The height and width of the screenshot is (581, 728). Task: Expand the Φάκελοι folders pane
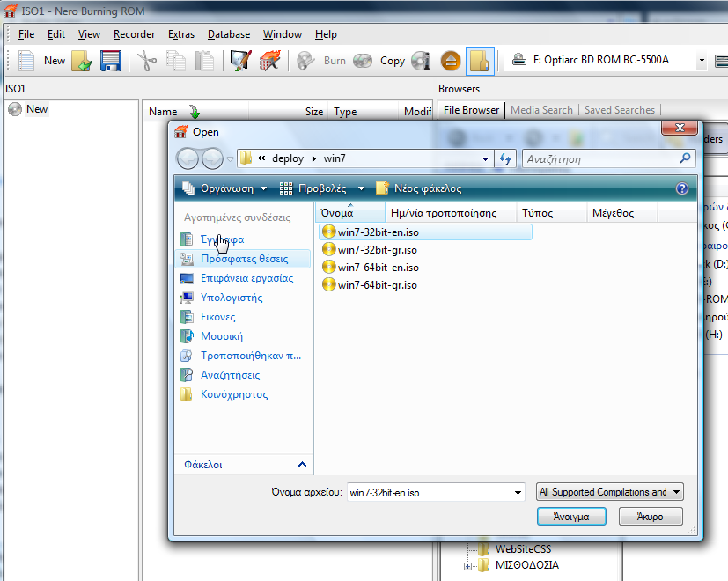(302, 465)
